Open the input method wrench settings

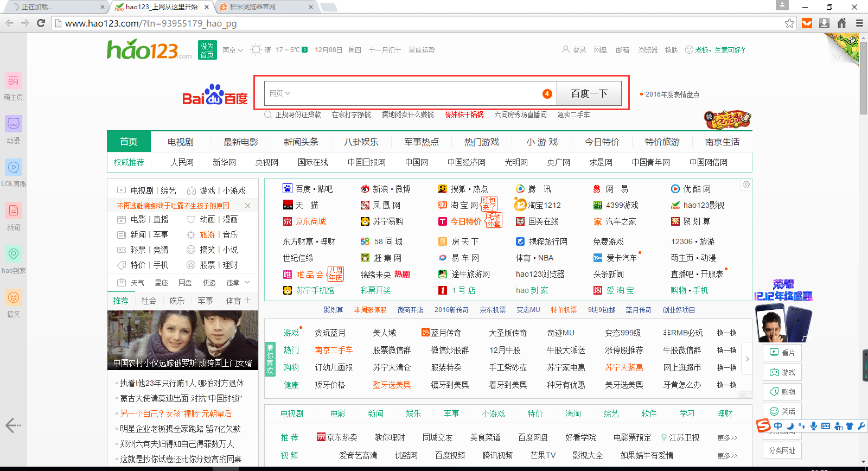tap(861, 426)
